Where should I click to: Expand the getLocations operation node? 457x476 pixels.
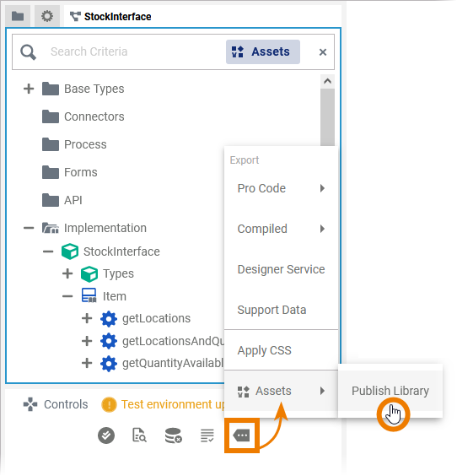(87, 319)
